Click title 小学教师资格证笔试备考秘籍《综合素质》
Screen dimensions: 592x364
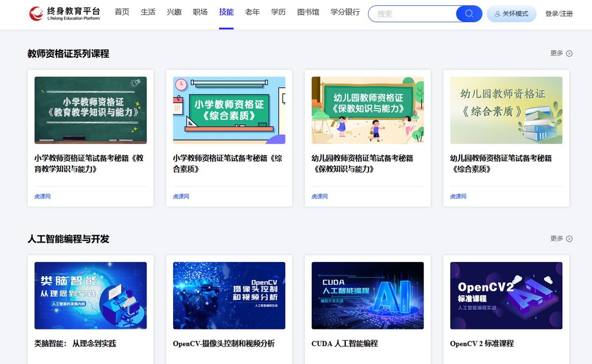pos(228,164)
